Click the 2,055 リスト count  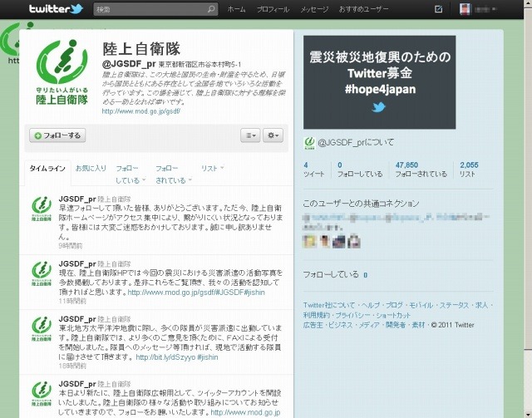coord(469,170)
